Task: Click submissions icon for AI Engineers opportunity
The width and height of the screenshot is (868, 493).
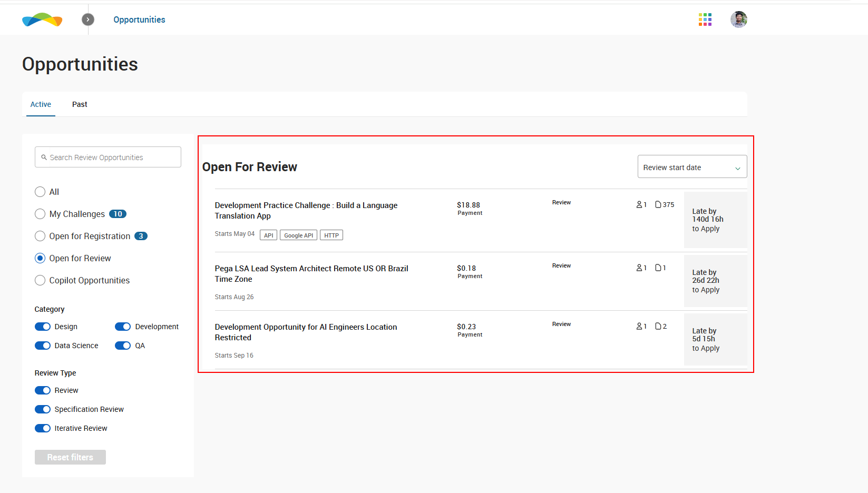Action: coord(658,326)
